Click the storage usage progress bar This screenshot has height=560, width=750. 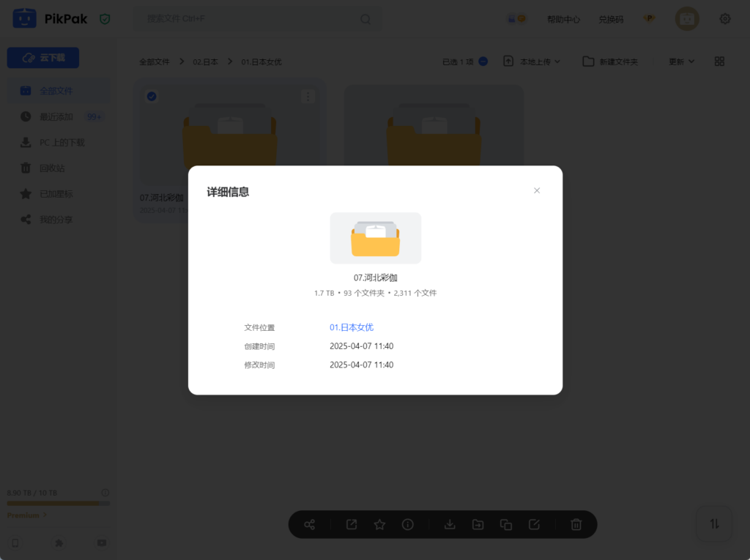coord(59,504)
